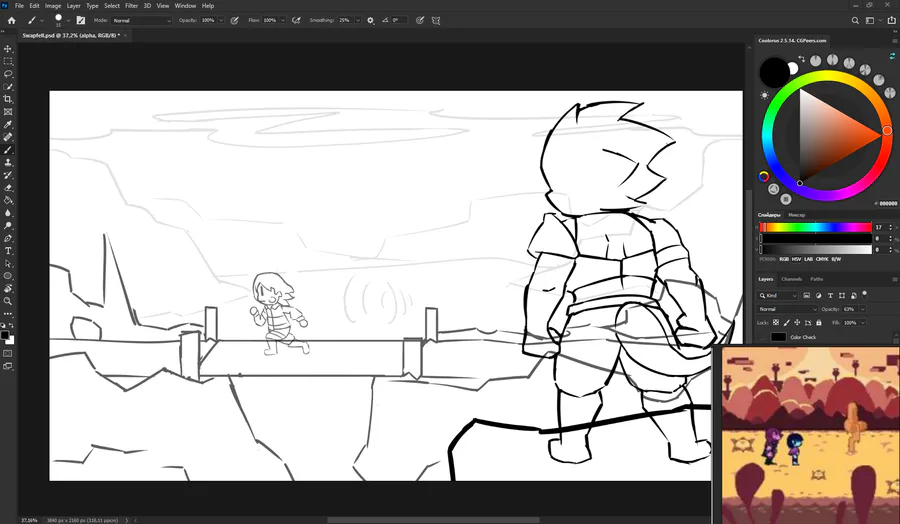900x524 pixels.
Task: Select the Hand tool
Action: tap(8, 289)
